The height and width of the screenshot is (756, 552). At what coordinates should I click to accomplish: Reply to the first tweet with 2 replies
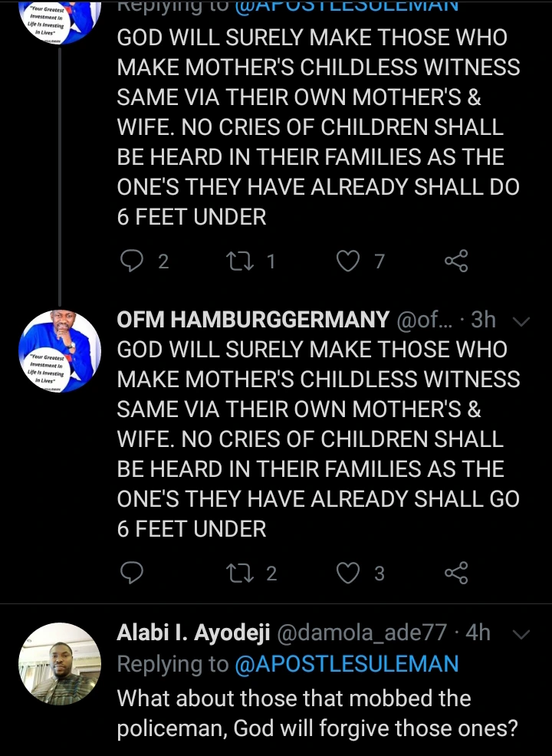coord(133,262)
